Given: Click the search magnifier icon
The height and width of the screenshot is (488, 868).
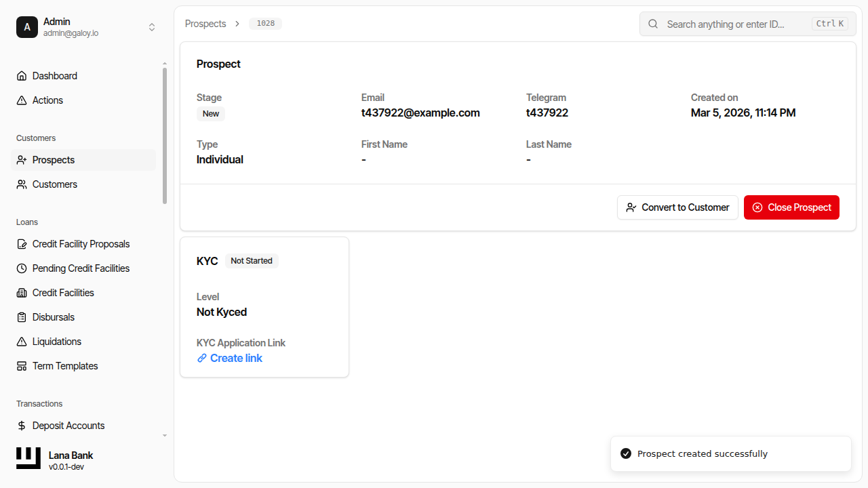Looking at the screenshot, I should [652, 23].
